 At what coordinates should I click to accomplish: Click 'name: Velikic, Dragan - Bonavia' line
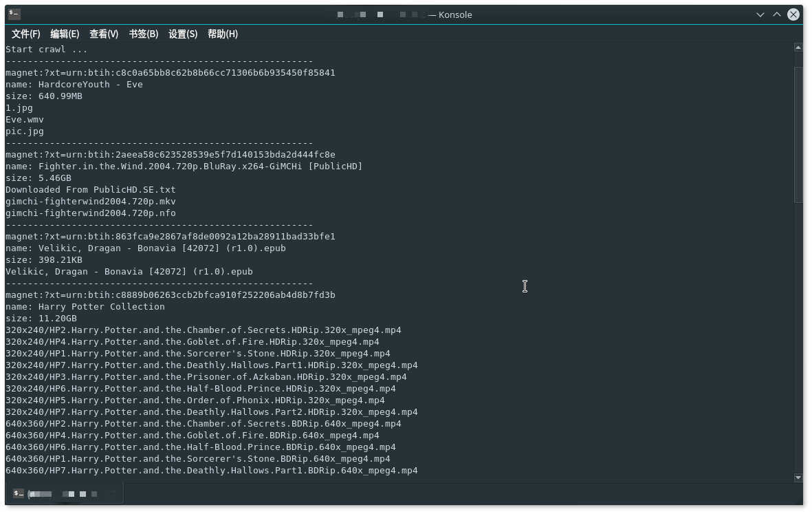coord(146,248)
